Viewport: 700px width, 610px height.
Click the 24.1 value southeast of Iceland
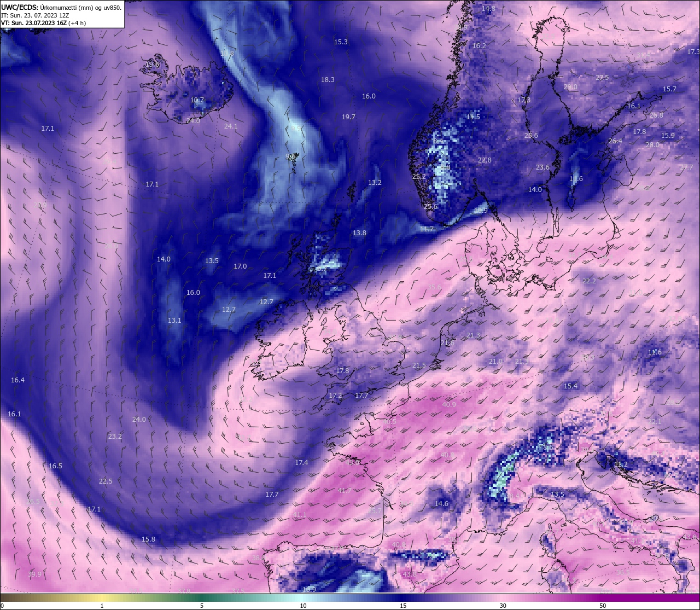(231, 126)
